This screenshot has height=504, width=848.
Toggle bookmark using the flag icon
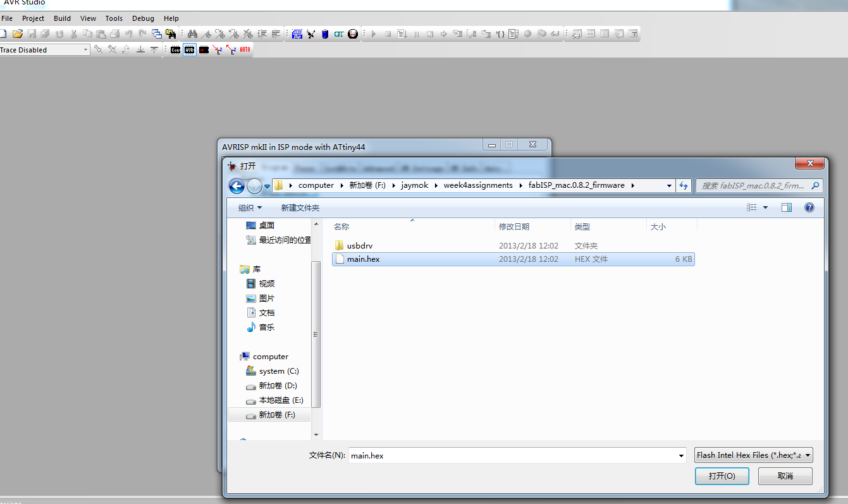pyautogui.click(x=206, y=34)
